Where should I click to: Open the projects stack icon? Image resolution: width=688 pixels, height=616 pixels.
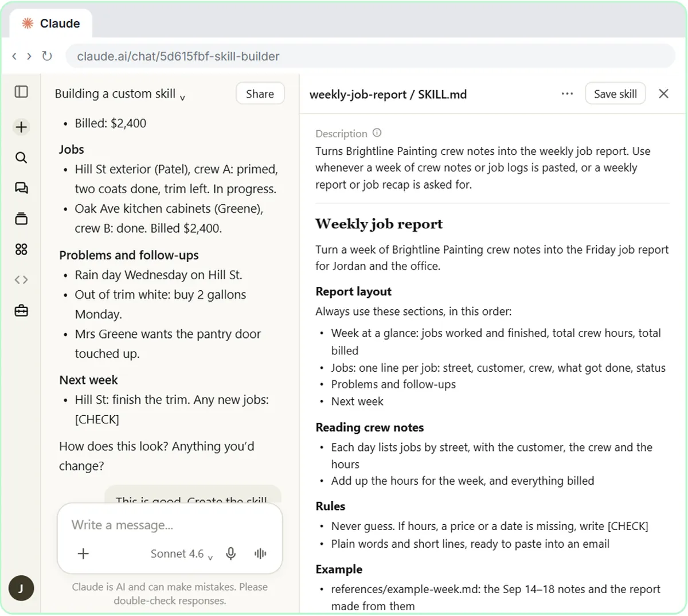(21, 219)
